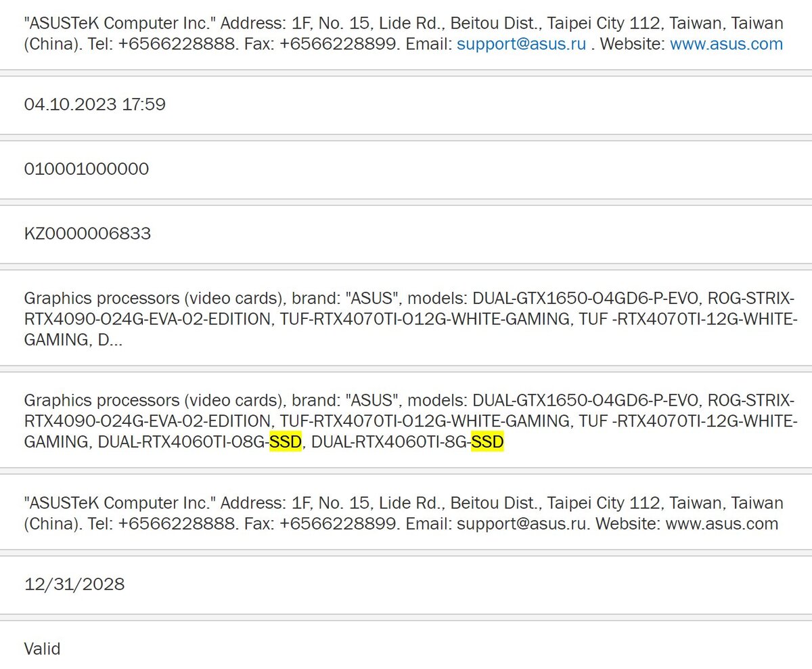
Task: Open the support@asus.ru email link
Action: pyautogui.click(x=522, y=45)
